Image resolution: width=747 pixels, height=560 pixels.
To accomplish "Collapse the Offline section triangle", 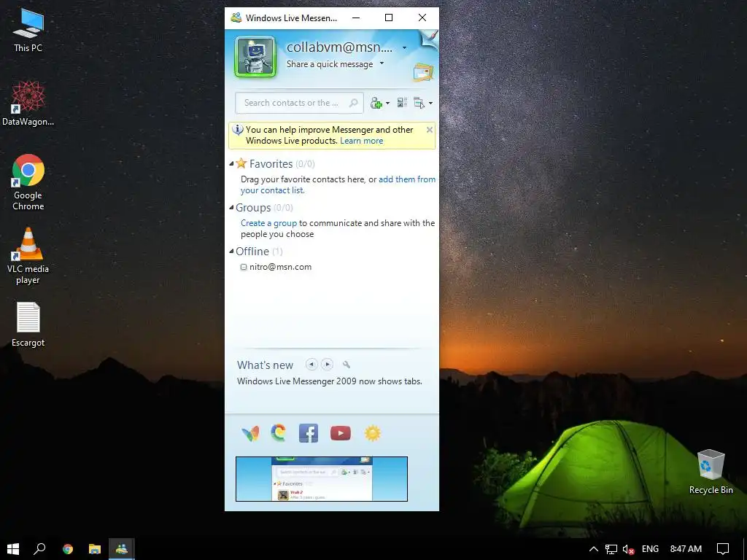I will pyautogui.click(x=231, y=252).
